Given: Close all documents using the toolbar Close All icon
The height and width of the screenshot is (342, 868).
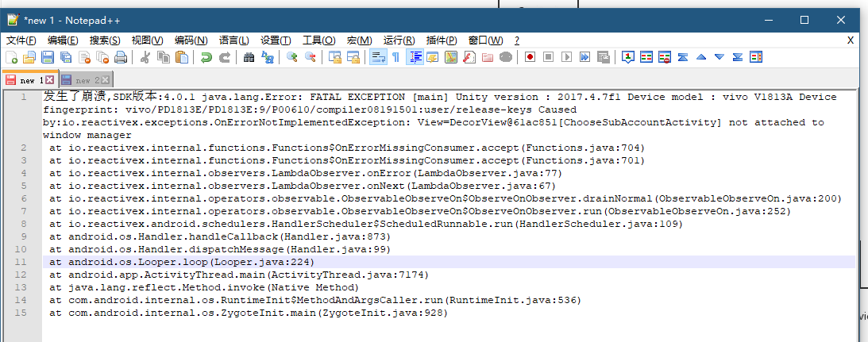Looking at the screenshot, I should click(x=102, y=57).
